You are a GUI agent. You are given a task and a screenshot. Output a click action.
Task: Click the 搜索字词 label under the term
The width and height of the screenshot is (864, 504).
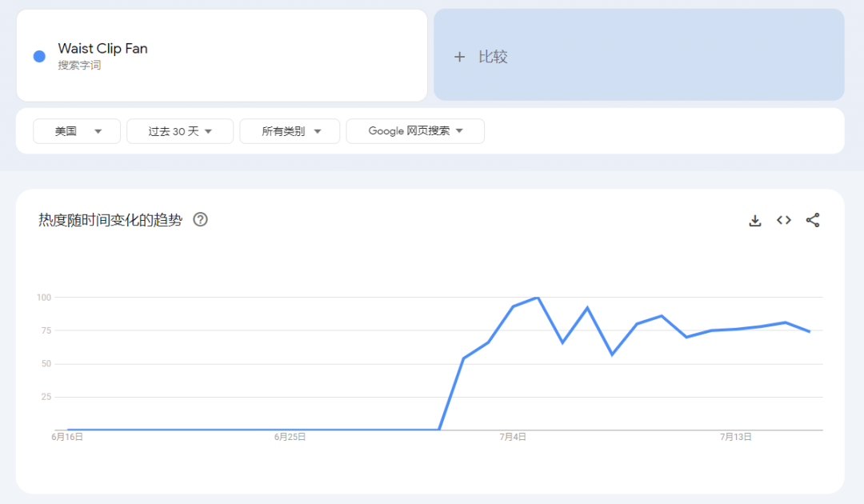click(x=79, y=66)
